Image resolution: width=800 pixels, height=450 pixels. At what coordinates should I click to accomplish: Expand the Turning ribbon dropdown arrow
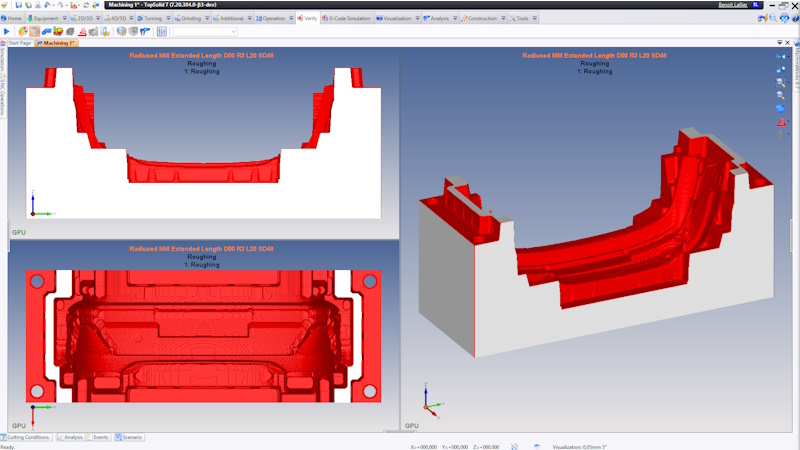(x=168, y=18)
